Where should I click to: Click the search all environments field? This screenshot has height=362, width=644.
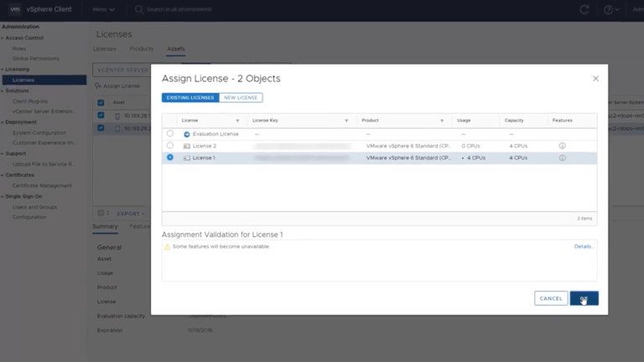[179, 9]
